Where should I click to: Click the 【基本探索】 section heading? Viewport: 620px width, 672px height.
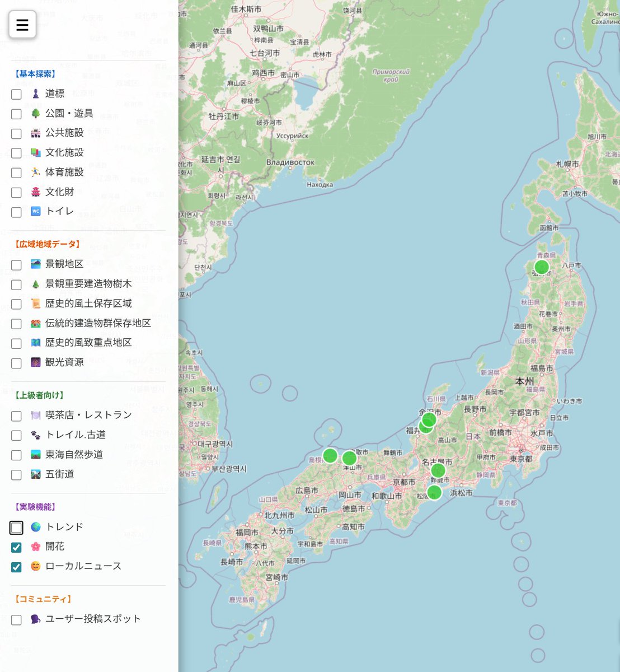(35, 74)
